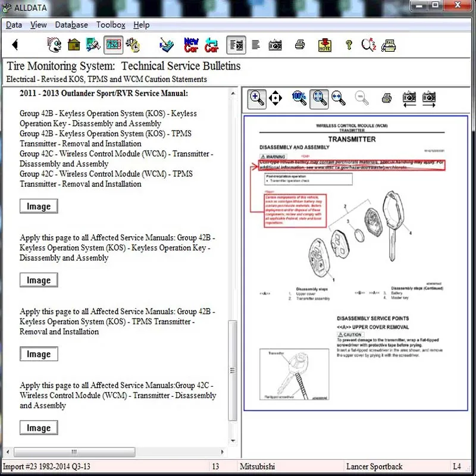Go to next image with right-arrow camera

click(429, 99)
